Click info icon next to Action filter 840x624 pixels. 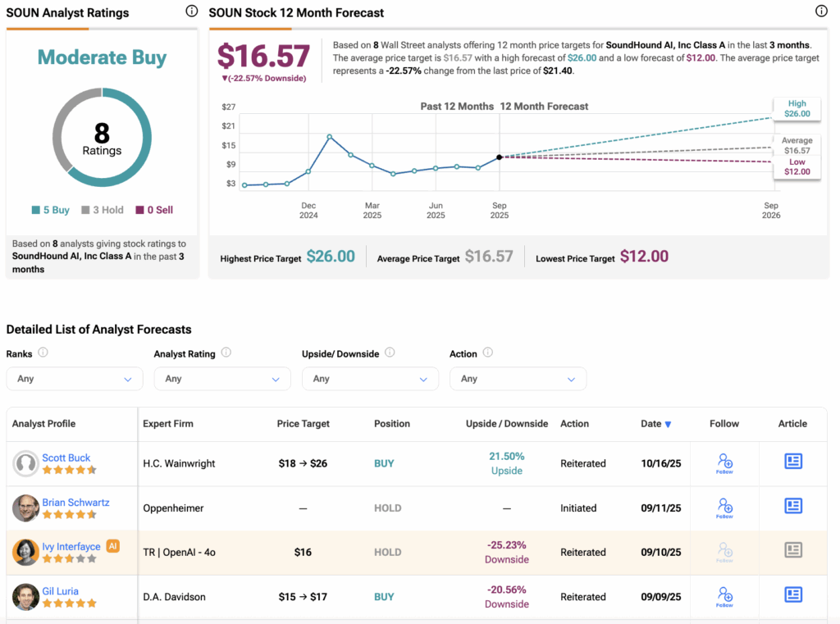[487, 353]
